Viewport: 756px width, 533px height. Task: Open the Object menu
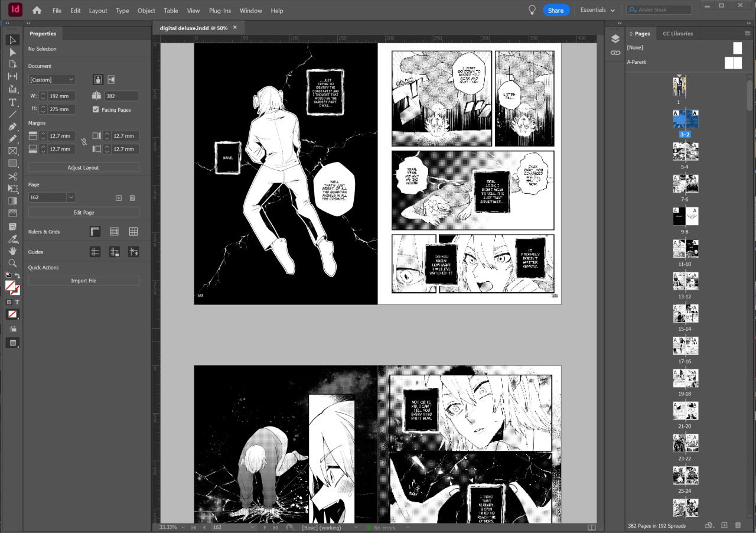[x=146, y=11]
